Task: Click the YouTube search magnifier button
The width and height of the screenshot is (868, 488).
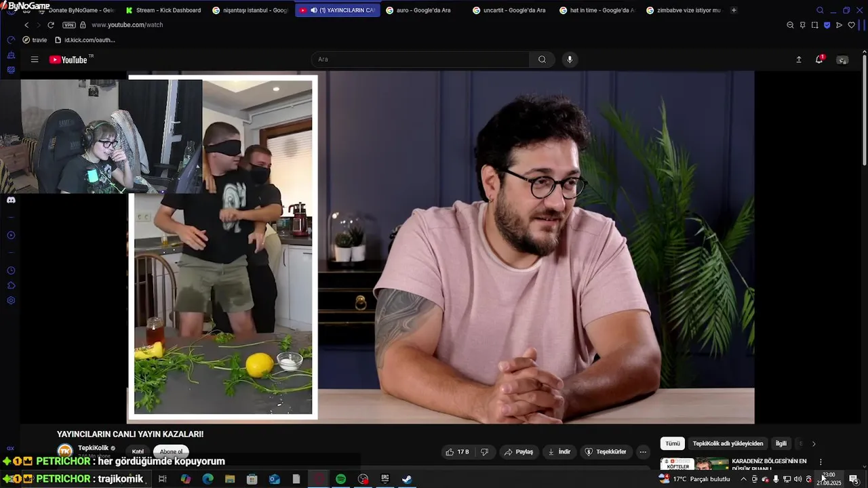Action: (x=542, y=60)
